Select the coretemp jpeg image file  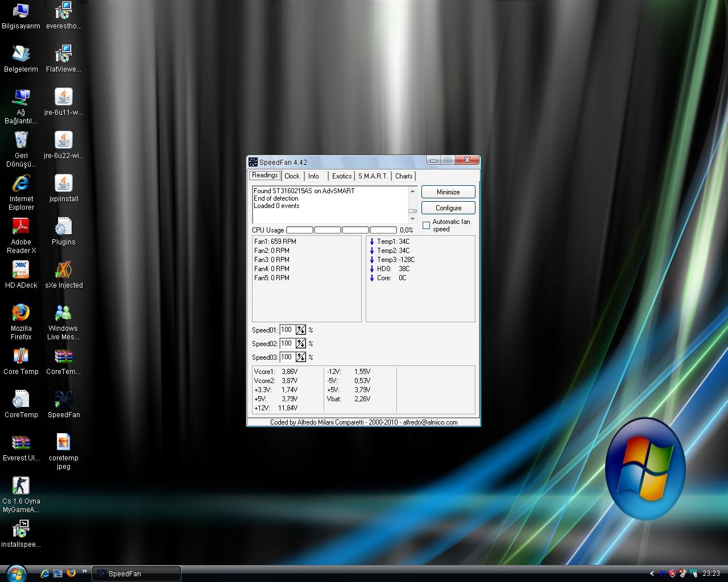[x=64, y=452]
